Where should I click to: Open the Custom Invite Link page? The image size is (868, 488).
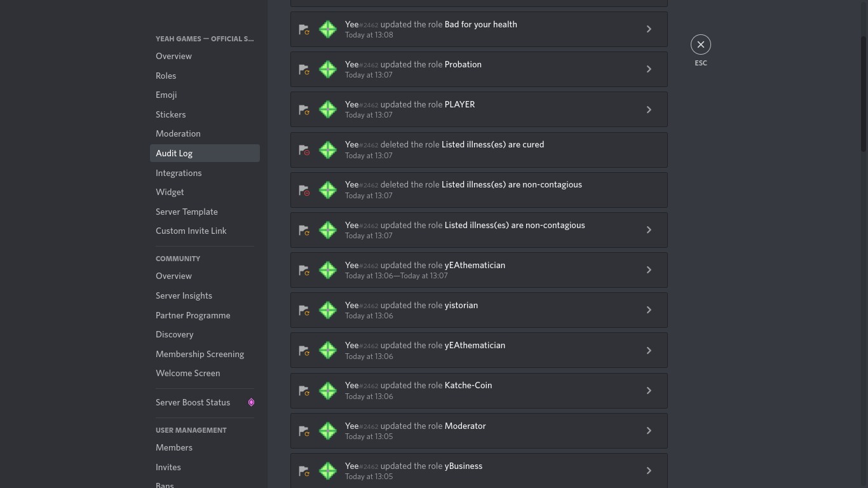(x=191, y=231)
